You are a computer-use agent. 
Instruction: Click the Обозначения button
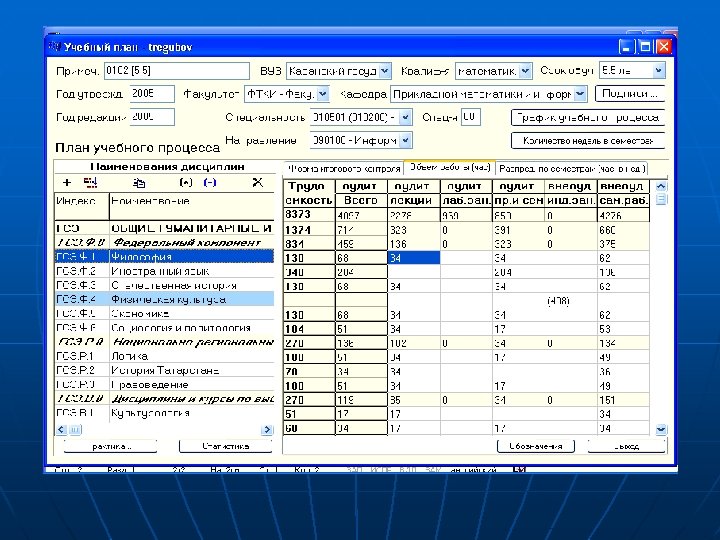(x=536, y=446)
